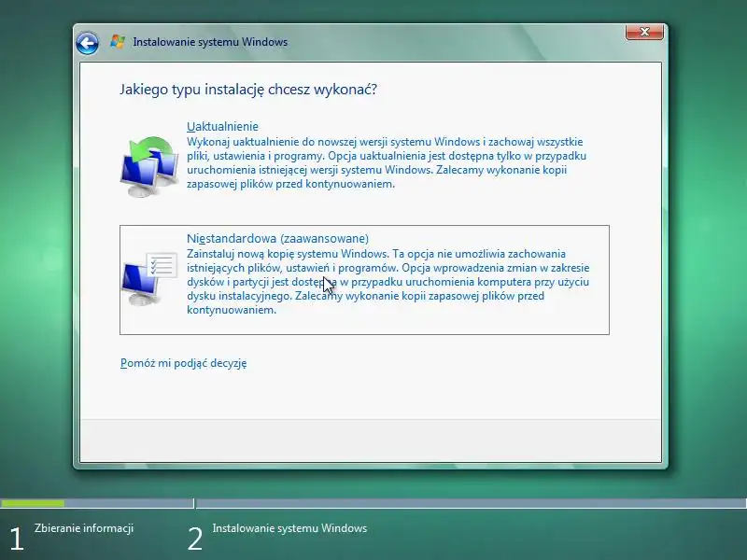
Task: Click the Windows flag logo in the title bar
Action: pyautogui.click(x=118, y=41)
